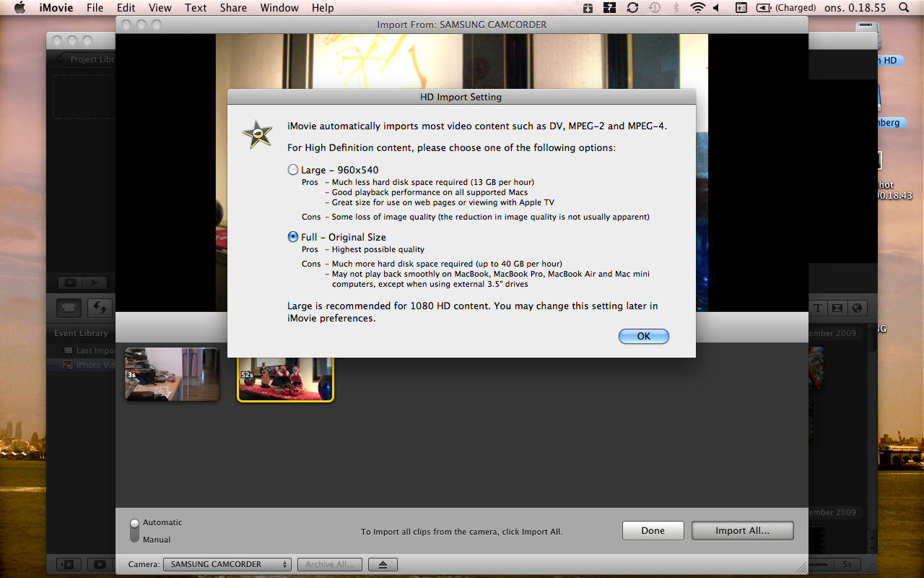Image resolution: width=924 pixels, height=578 pixels.
Task: Click the battery Charged indicator
Action: pyautogui.click(x=785, y=8)
